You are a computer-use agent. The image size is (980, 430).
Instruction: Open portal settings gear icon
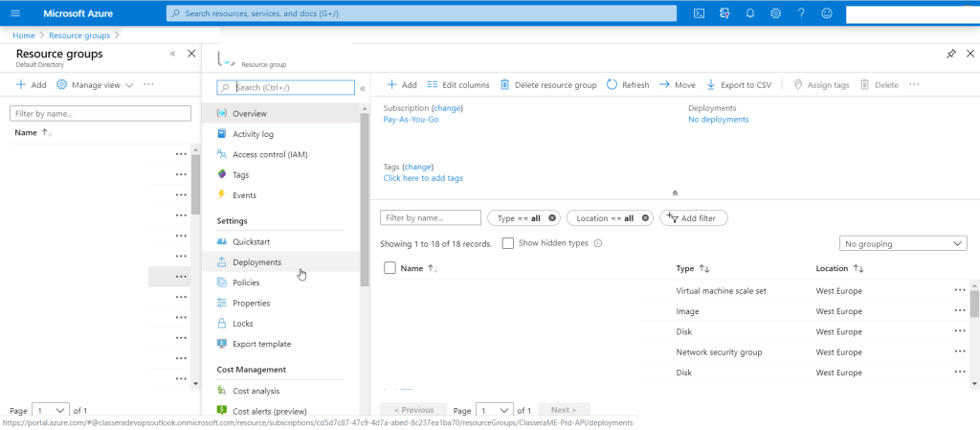pos(775,13)
